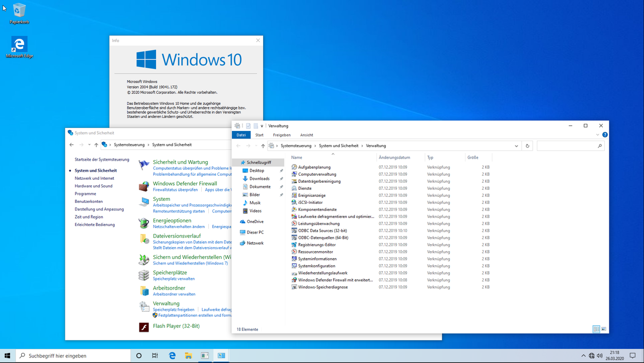Viewport: 644px width, 363px height.
Task: Select the Computerverwaltung icon
Action: 294,174
